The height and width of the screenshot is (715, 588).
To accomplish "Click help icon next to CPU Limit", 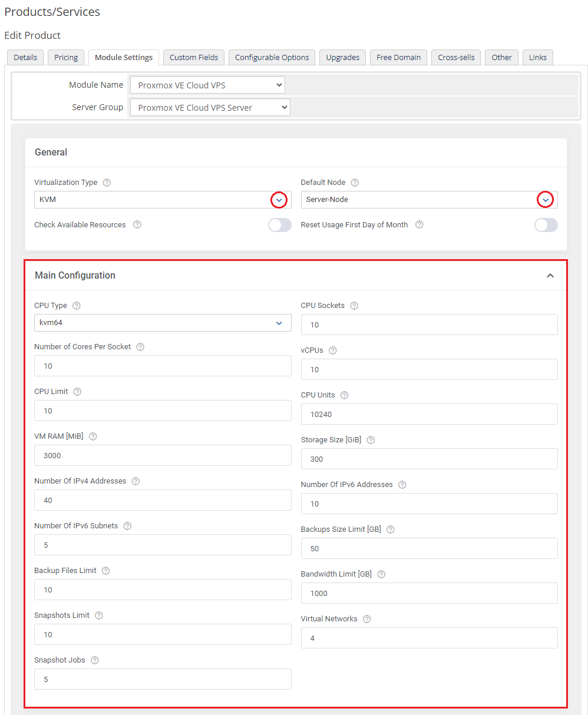I will tap(77, 392).
